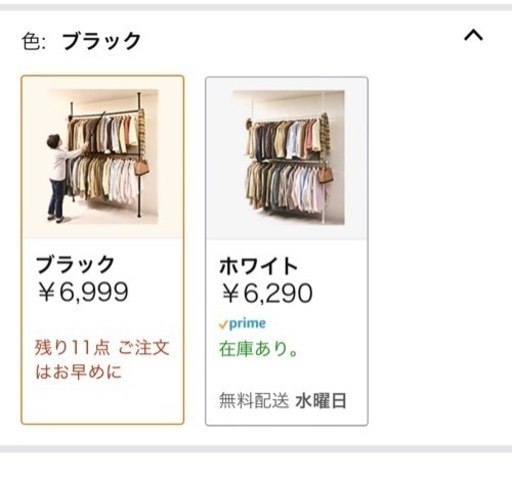Viewport: 512px width, 483px height.
Task: Click the 無料配送 delivery text
Action: click(254, 400)
